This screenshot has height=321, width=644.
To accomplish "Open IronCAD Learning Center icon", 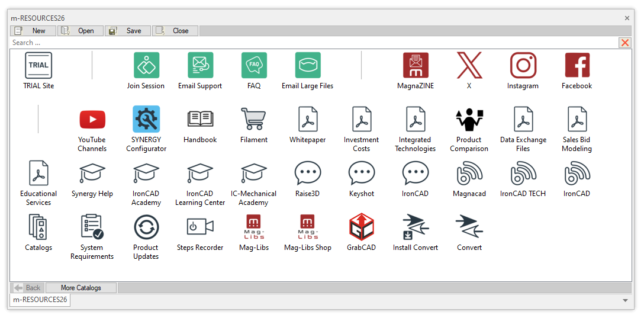I will (200, 174).
